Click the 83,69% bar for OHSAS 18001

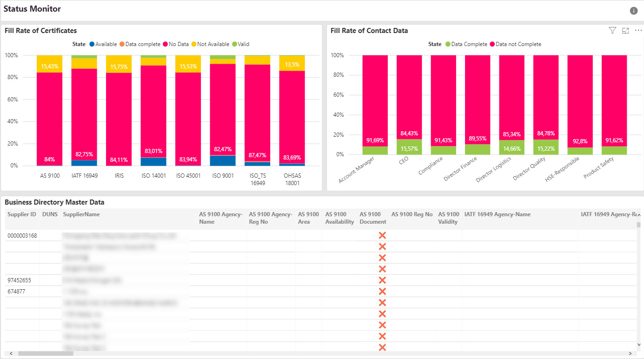292,117
